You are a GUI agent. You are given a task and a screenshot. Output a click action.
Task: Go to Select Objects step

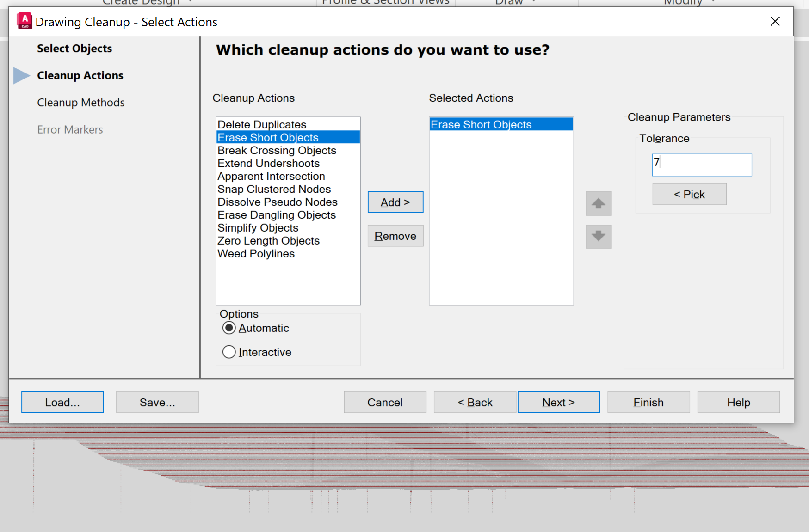pos(74,49)
